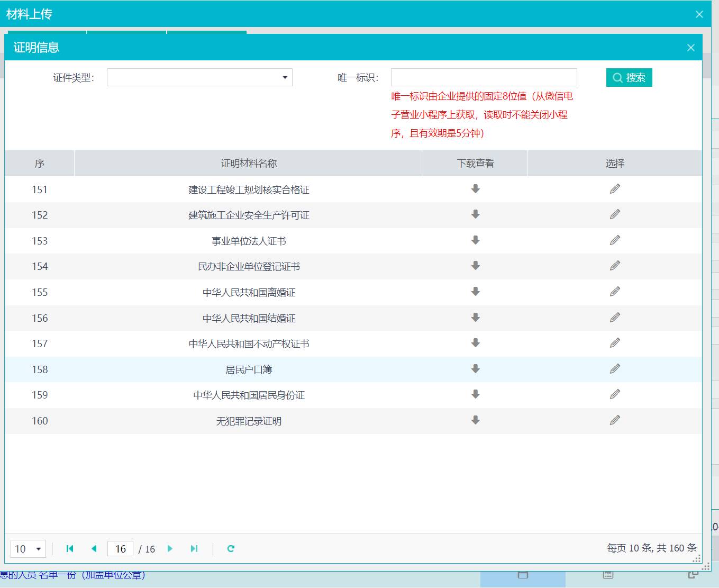The height and width of the screenshot is (588, 719).
Task: Go to the first page of results
Action: coord(70,548)
